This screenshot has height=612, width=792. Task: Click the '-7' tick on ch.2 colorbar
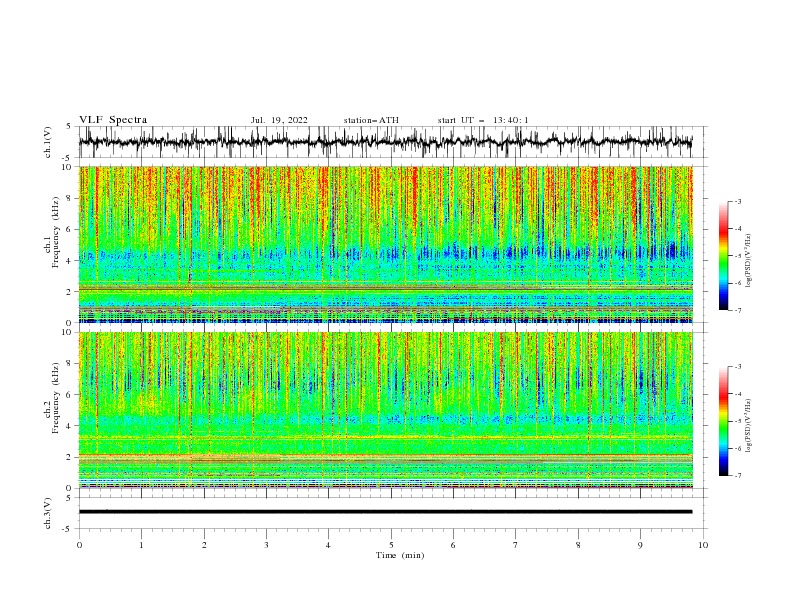737,476
